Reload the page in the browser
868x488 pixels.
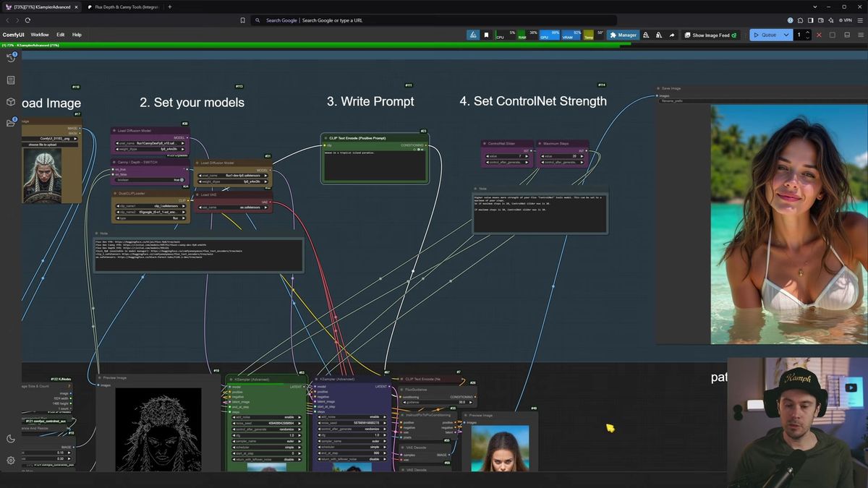tap(27, 20)
